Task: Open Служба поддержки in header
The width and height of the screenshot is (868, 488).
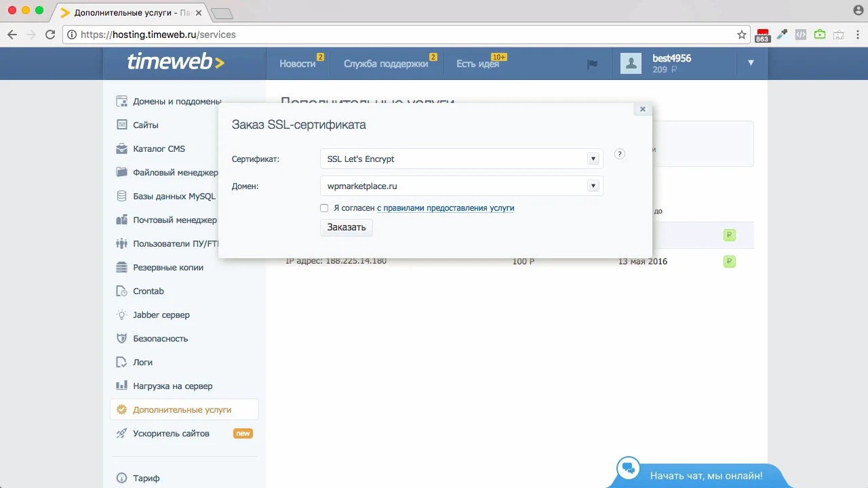Action: click(x=386, y=64)
